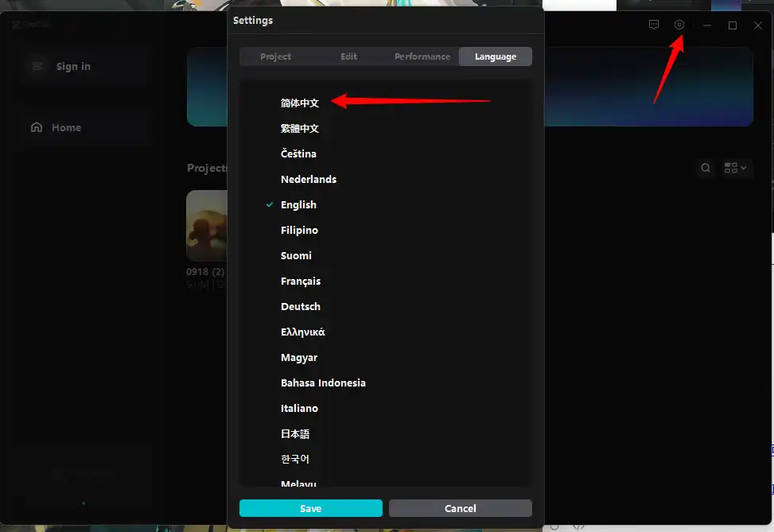The image size is (774, 532).
Task: Click the search projects magnifier icon
Action: (706, 168)
